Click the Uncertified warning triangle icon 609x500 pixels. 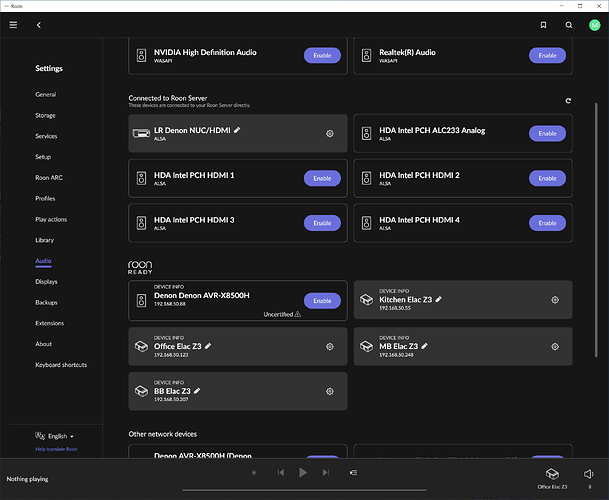(298, 314)
